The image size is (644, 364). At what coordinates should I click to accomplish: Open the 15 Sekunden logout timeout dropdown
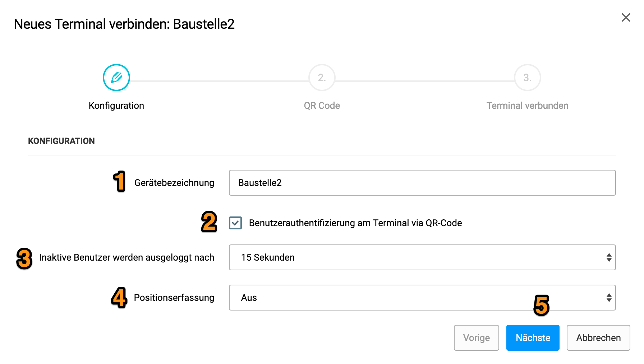point(422,257)
